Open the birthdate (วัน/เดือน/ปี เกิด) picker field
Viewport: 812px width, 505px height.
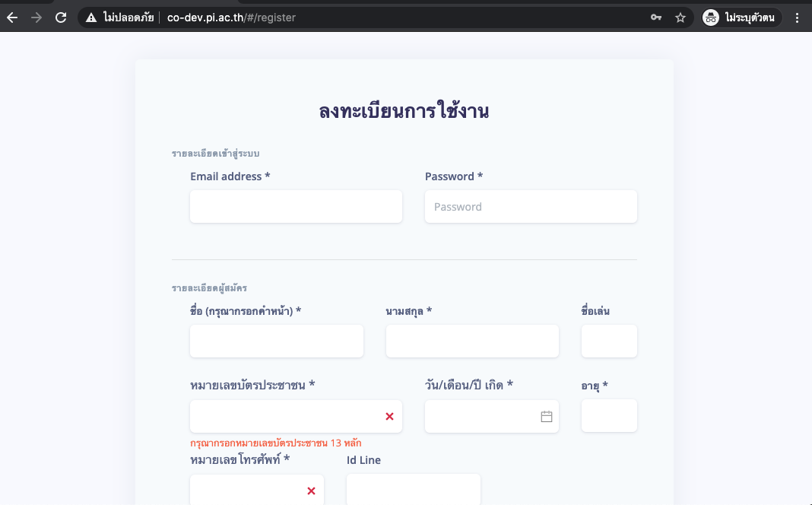click(x=481, y=416)
